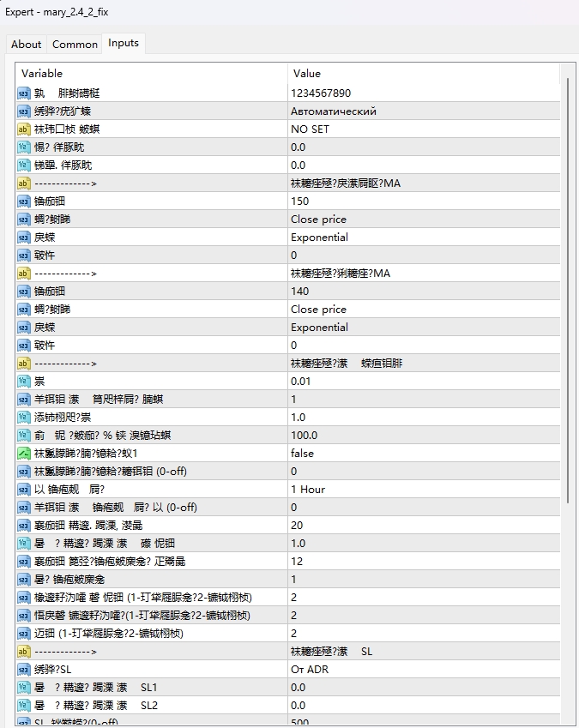Open the 1 Hour timeframe dropdown
This screenshot has width=579, height=728.
tap(424, 490)
